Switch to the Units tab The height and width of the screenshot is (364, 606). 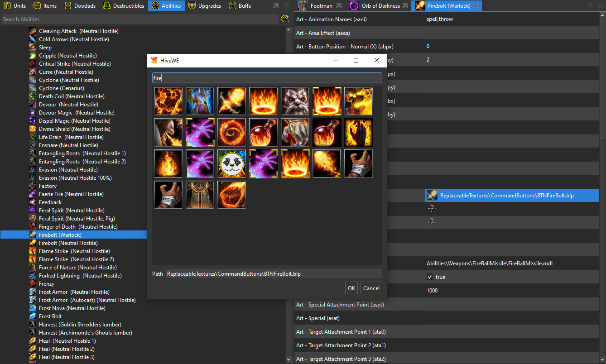pyautogui.click(x=15, y=6)
